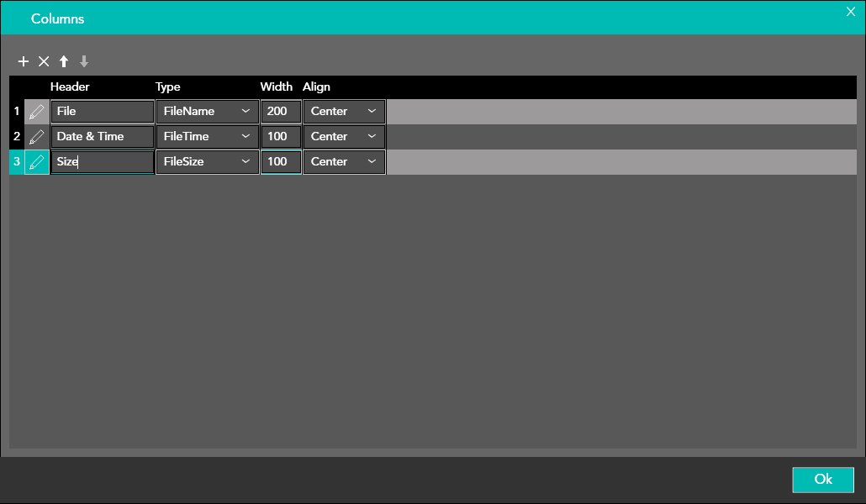Image resolution: width=866 pixels, height=504 pixels.
Task: Click pencil edit icon for Size row
Action: [x=37, y=162]
